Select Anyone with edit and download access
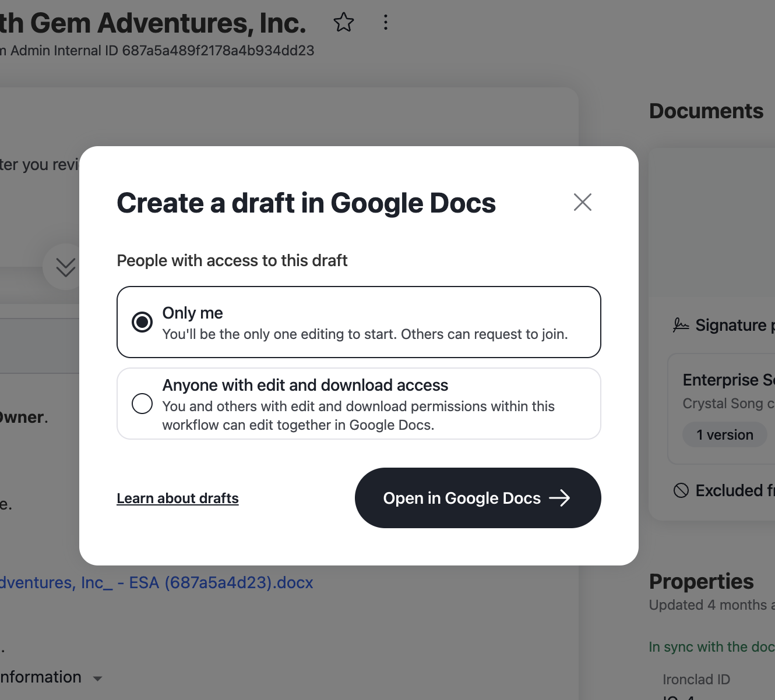 pos(142,404)
